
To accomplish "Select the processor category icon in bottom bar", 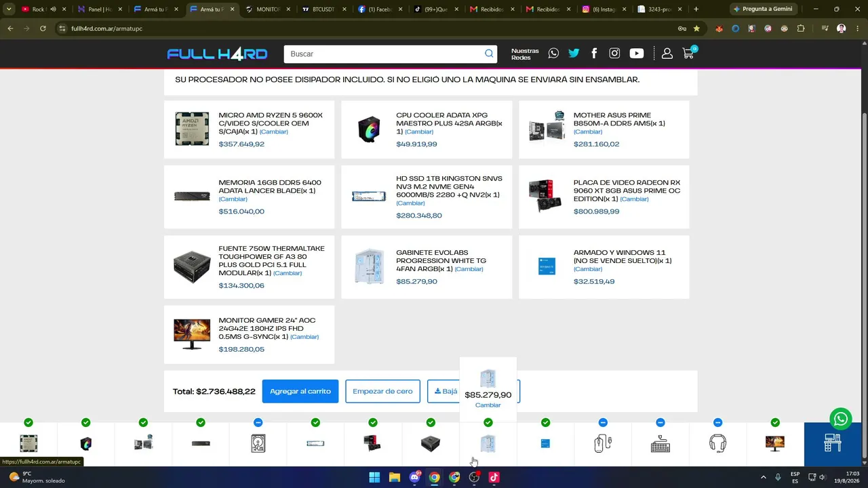I will 28,443.
